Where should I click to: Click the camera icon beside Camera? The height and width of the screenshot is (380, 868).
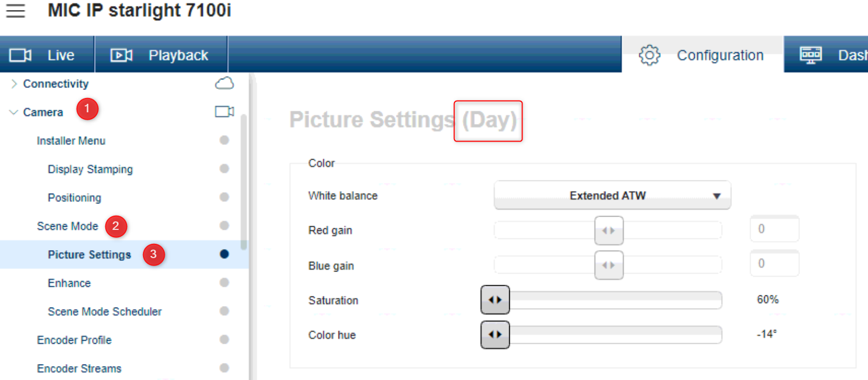click(224, 112)
